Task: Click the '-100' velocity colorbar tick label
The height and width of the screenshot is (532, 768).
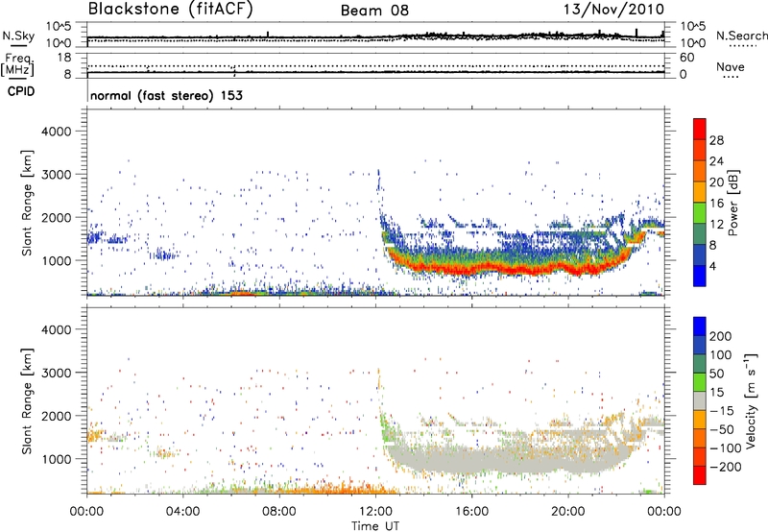Action: pos(724,448)
